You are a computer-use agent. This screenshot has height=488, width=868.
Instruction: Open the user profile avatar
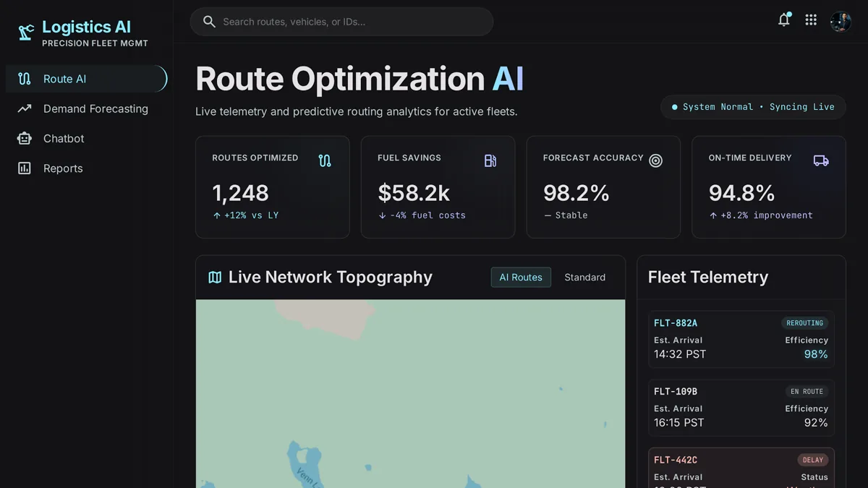841,21
